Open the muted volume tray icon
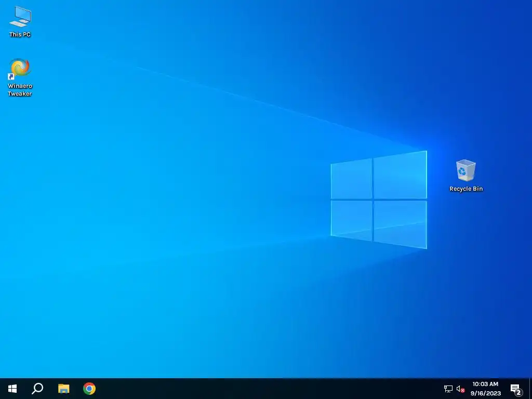The width and height of the screenshot is (532, 399). click(x=460, y=389)
